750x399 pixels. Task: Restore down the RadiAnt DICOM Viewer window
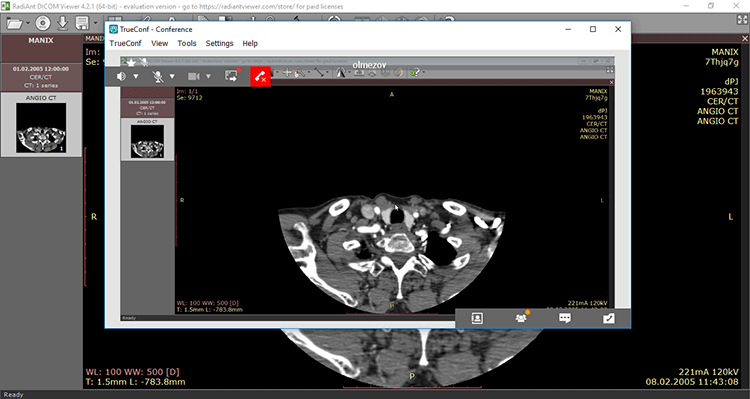tap(711, 6)
